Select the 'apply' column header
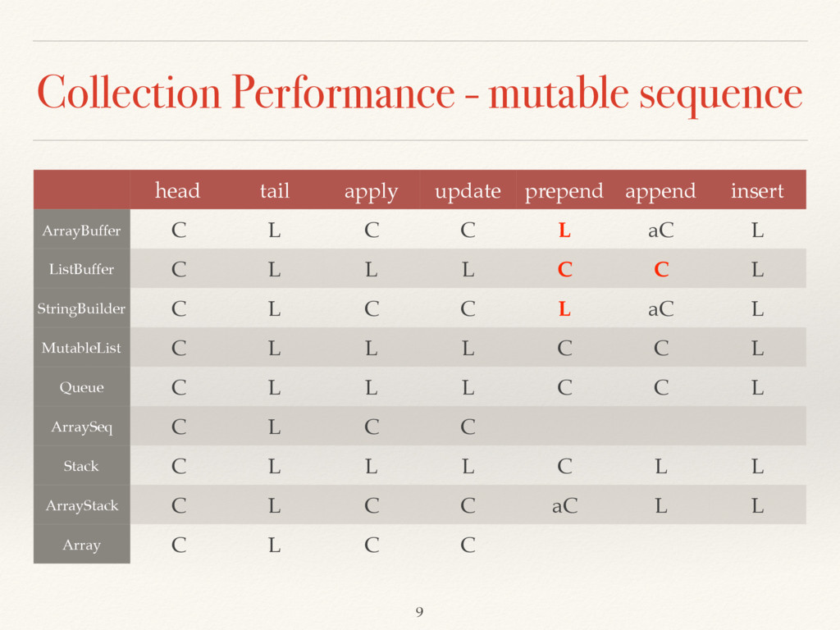Screen dimensions: 840x630 [371, 192]
